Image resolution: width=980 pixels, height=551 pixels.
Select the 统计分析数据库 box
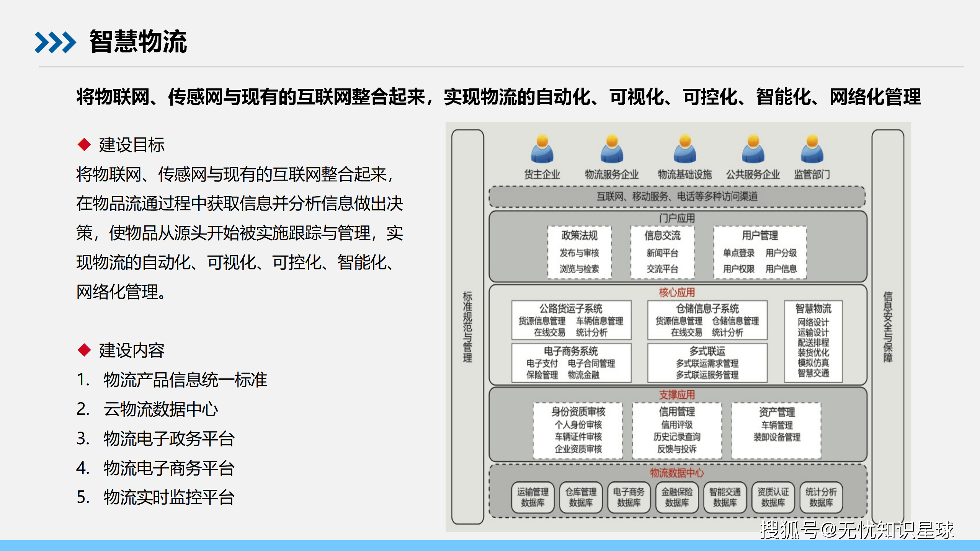(821, 497)
